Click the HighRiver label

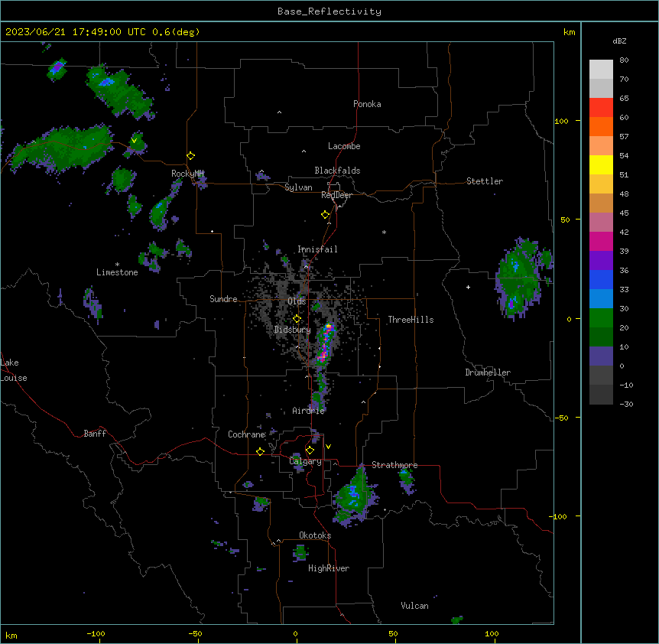point(329,568)
